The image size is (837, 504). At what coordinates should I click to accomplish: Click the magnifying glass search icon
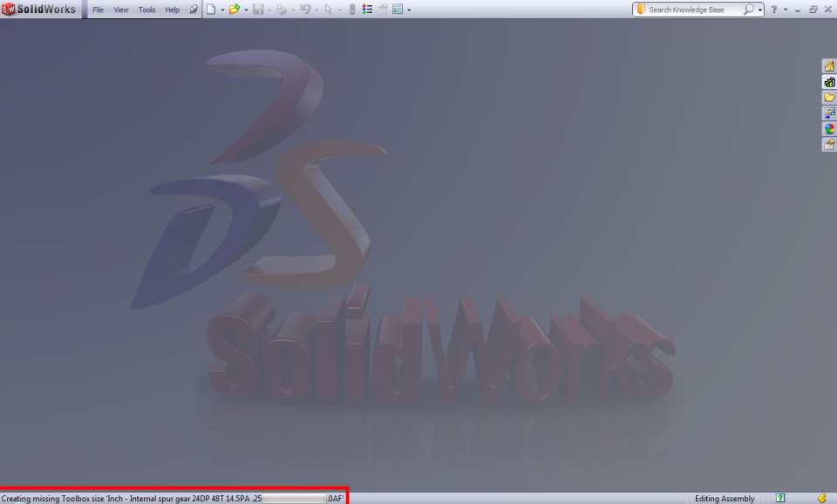749,9
